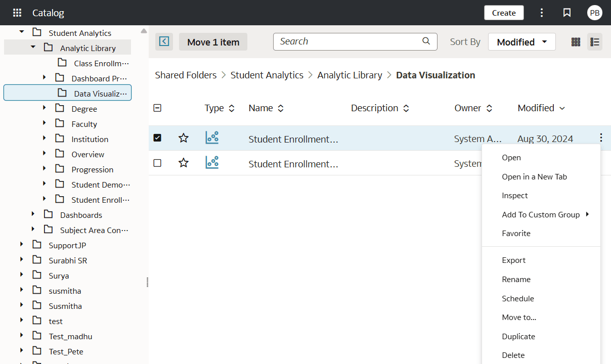
Task: Click inside the Search field
Action: pos(344,41)
